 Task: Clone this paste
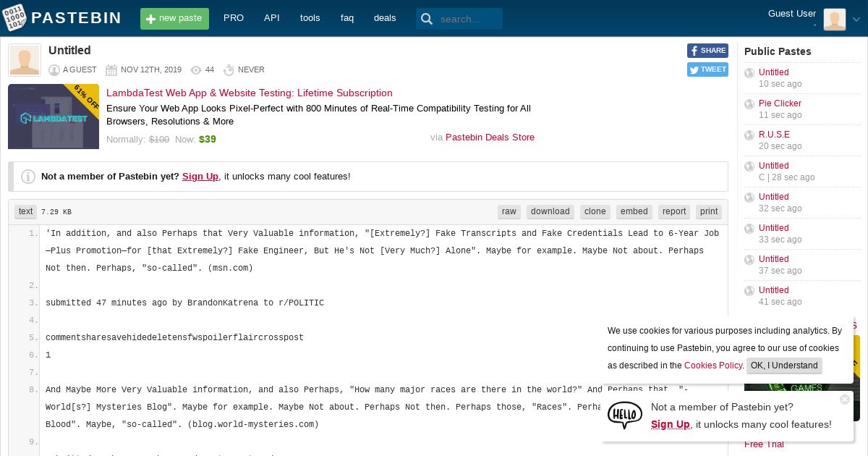595,211
